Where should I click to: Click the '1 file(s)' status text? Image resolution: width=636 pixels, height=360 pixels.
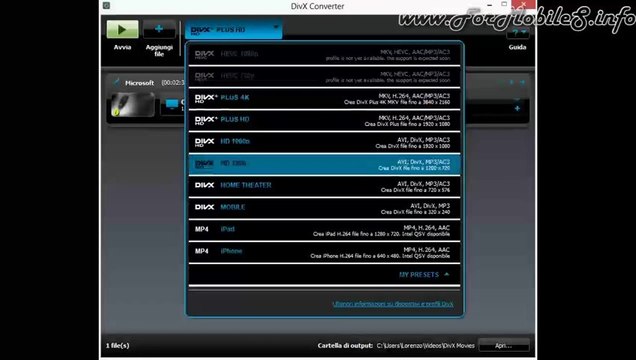click(x=118, y=345)
